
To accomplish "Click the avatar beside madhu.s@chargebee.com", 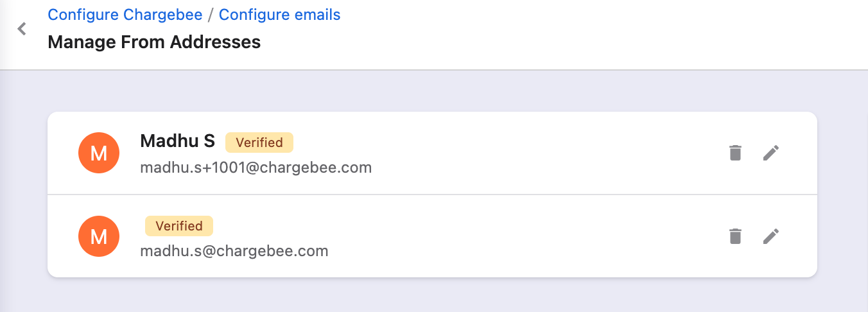I will [98, 236].
